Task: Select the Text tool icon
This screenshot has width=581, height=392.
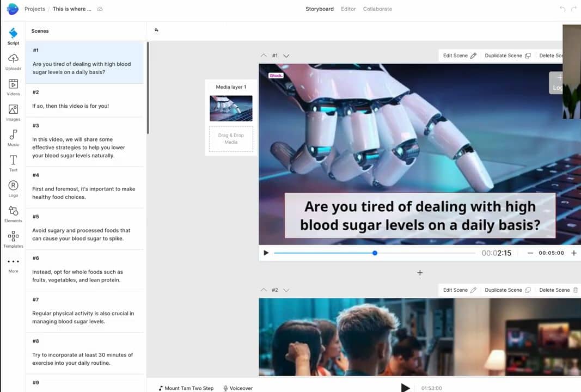Action: coord(13,160)
